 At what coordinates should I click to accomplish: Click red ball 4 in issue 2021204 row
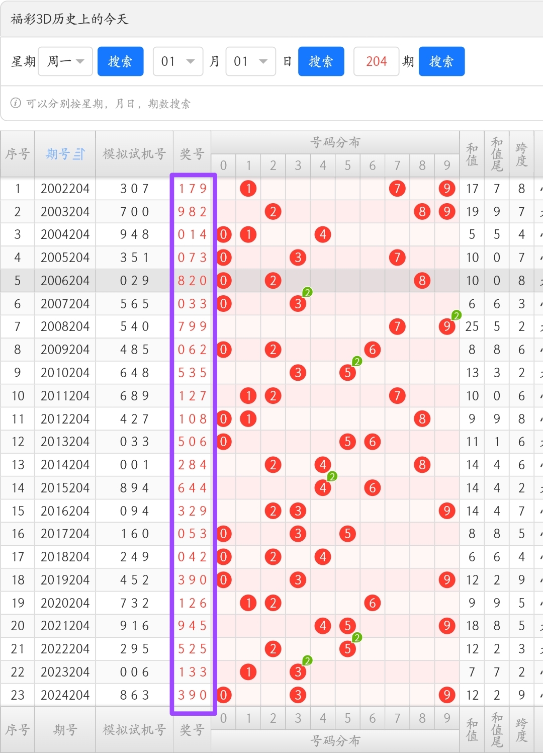click(x=323, y=626)
